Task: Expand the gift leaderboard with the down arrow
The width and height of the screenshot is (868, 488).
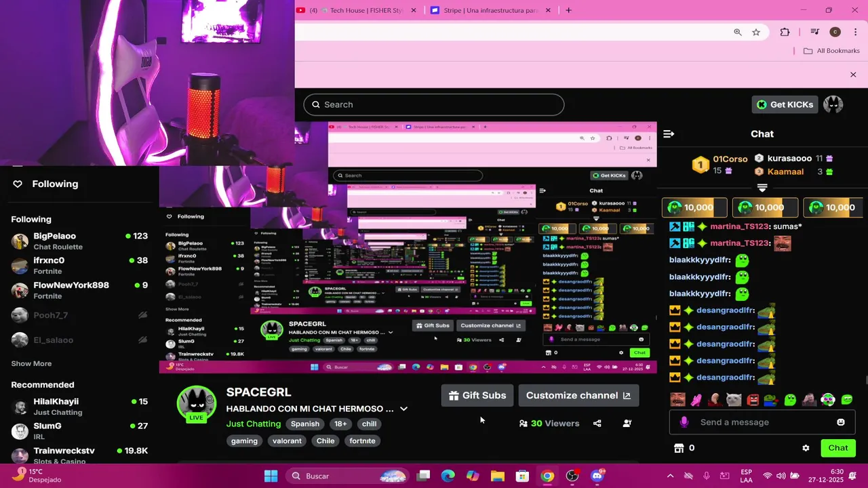Action: coord(762,188)
